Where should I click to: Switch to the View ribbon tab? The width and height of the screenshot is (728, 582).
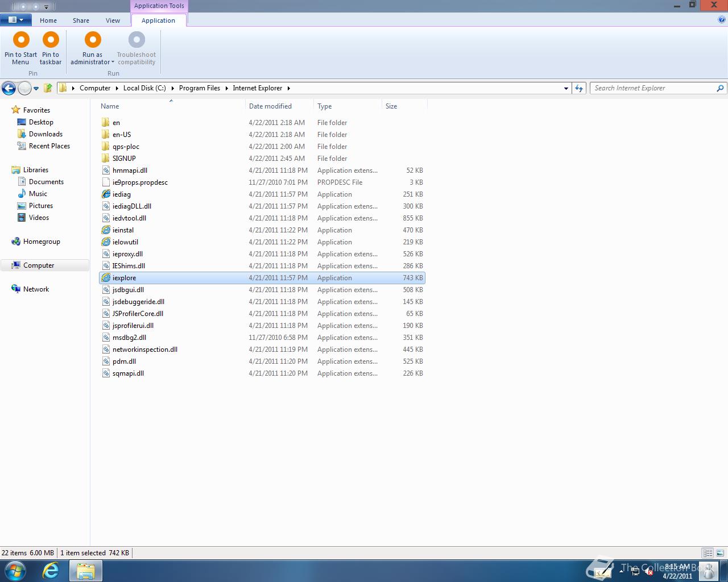(113, 20)
